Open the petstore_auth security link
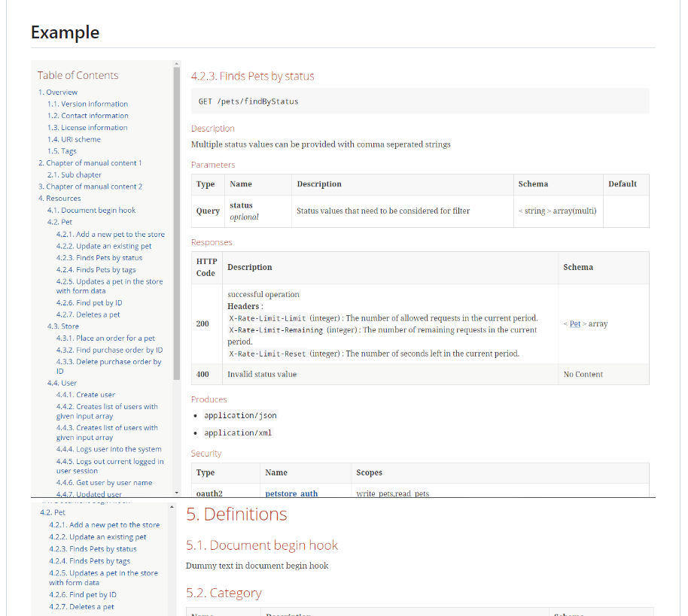 click(291, 493)
